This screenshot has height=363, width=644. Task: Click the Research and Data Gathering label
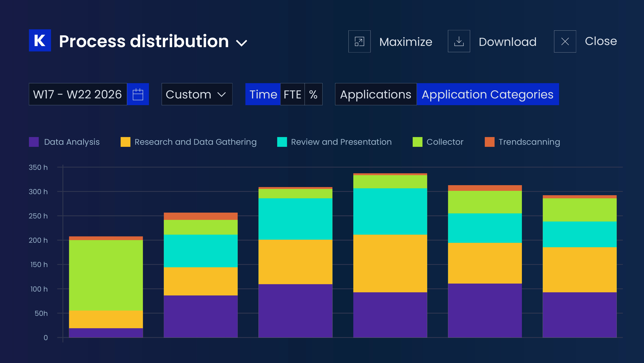[x=195, y=142]
